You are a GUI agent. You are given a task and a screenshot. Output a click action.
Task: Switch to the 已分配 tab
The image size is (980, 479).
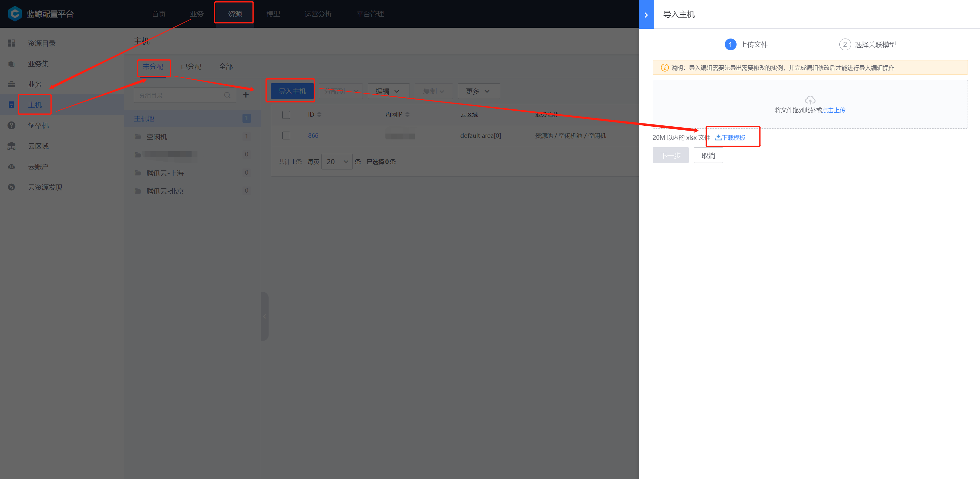pyautogui.click(x=191, y=67)
